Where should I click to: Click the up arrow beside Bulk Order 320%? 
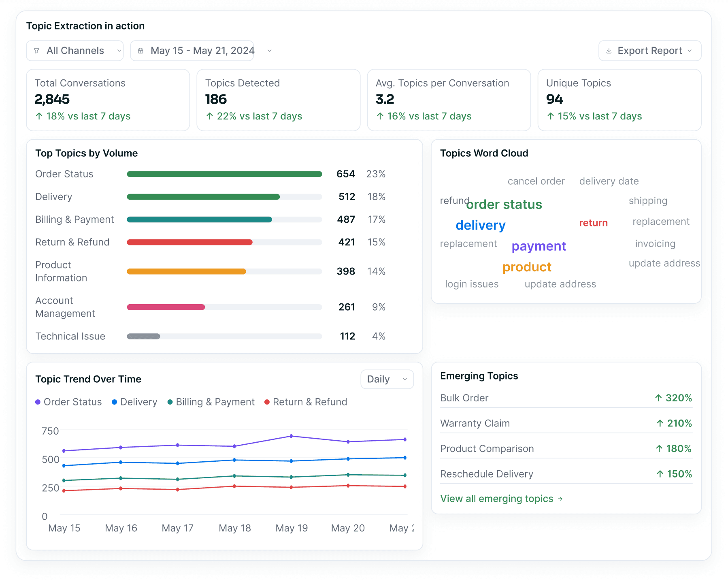click(658, 398)
